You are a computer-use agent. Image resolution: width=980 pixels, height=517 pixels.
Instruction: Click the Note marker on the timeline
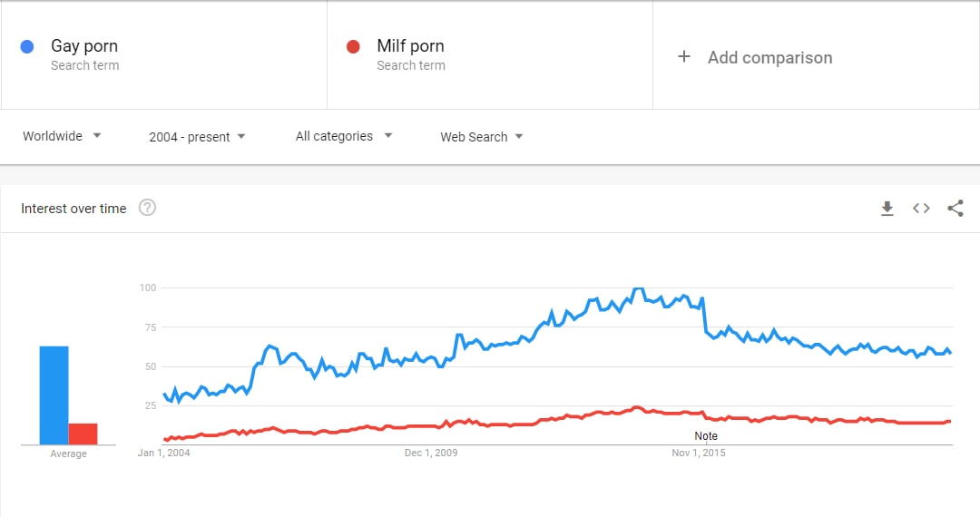(706, 436)
